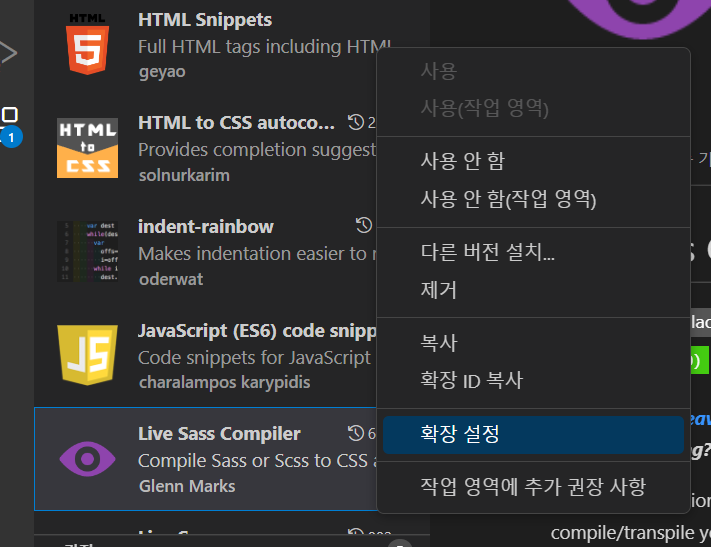Screen dimensions: 711x547
Task: Click the HTML Snippets HTML5 shield icon
Action: tap(88, 44)
